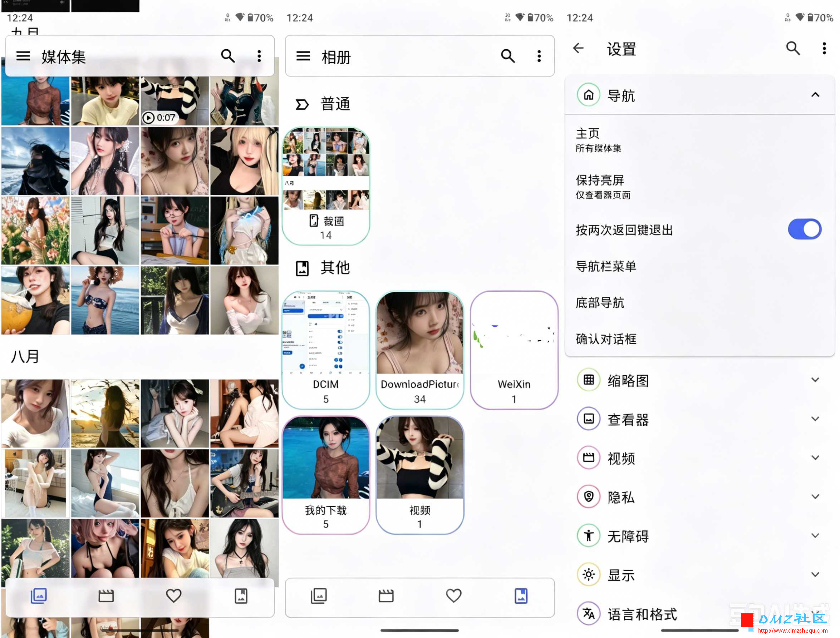Click the 视频 clapperboard icon in settings
Screen dimensions: 840x638
pyautogui.click(x=589, y=458)
